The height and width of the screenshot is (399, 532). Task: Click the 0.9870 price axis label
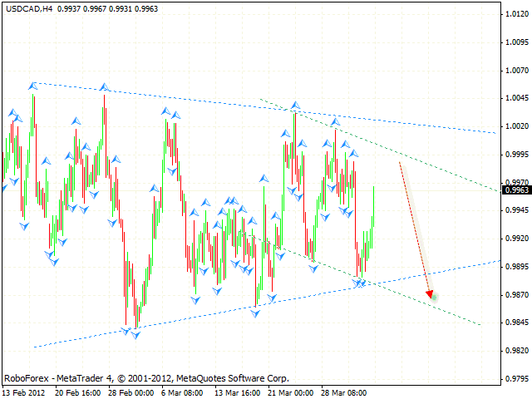click(x=516, y=294)
